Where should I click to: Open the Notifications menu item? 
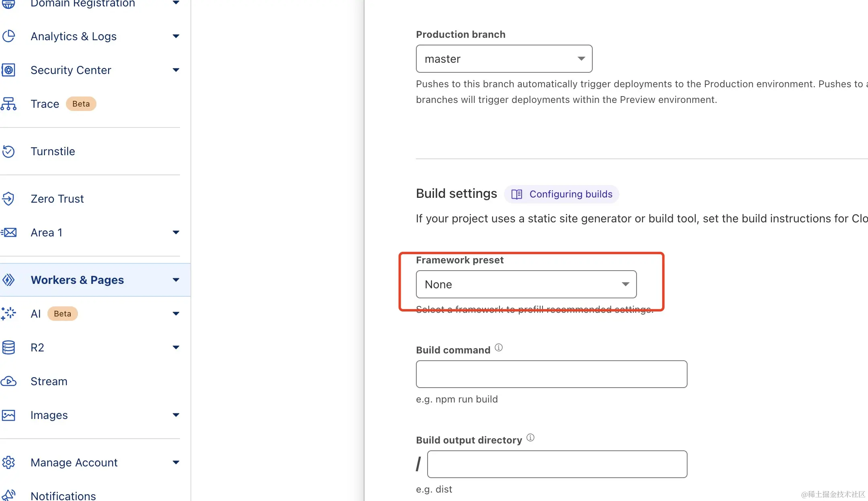[x=63, y=495]
